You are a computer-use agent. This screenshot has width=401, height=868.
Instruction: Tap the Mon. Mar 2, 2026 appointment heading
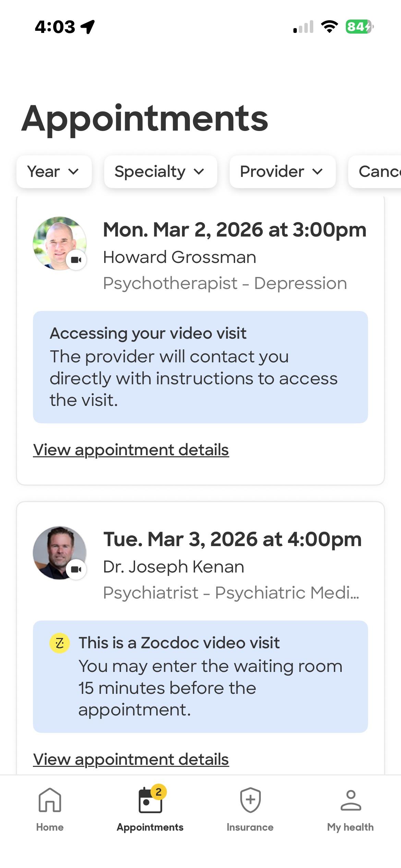(x=235, y=230)
